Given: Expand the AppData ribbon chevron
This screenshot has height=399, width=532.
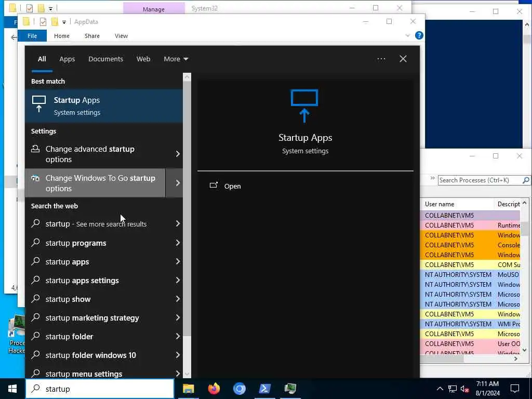Looking at the screenshot, I should (408, 35).
